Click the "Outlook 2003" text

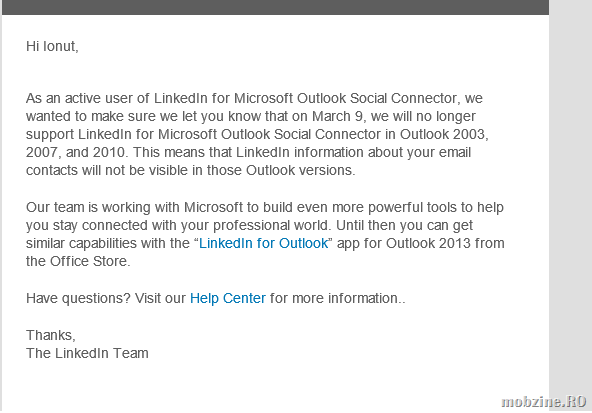pos(442,134)
